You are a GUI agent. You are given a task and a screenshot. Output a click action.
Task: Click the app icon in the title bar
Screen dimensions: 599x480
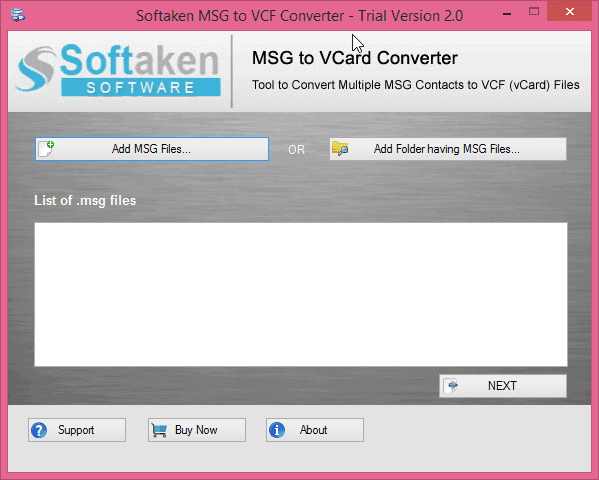click(x=18, y=15)
